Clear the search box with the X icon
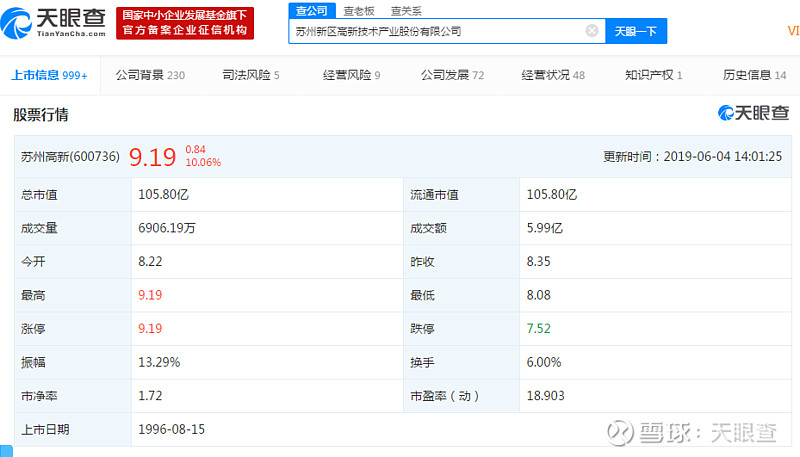Screen dimensions: 800x457 (x=592, y=31)
